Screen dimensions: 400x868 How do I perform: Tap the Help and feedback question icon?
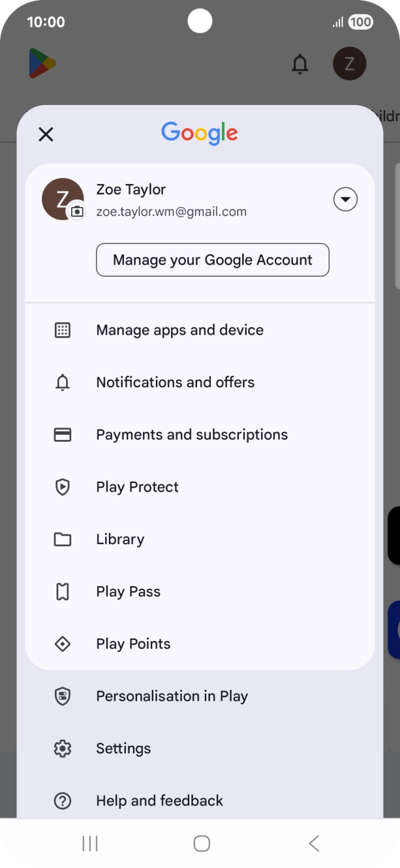(63, 801)
